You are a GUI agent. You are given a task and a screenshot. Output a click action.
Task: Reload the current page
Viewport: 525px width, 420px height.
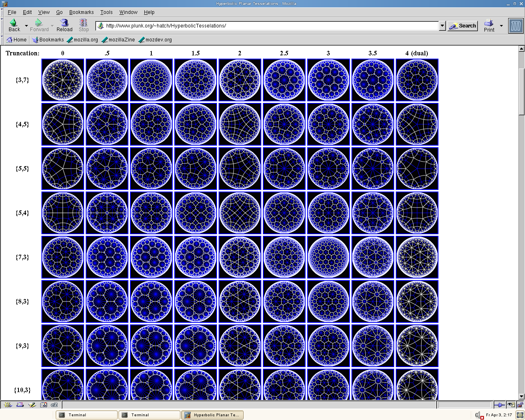tap(64, 25)
